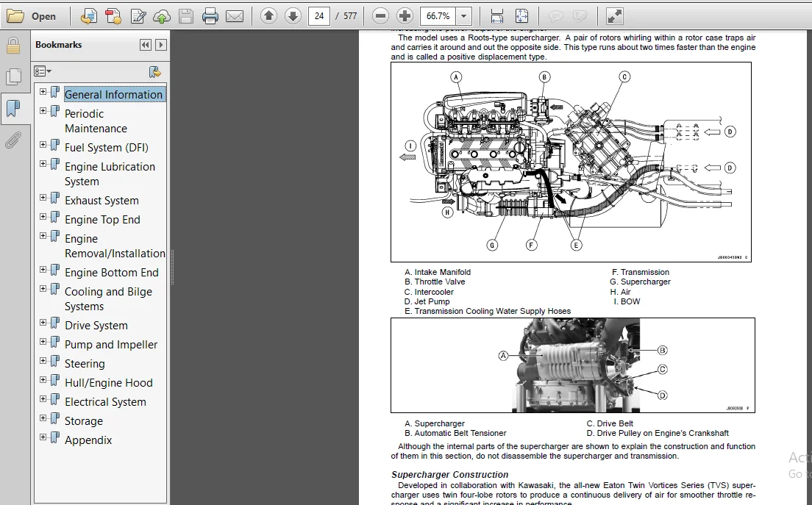The image size is (812, 505).
Task: Select the Engine Top End bookmark
Action: [x=102, y=220]
